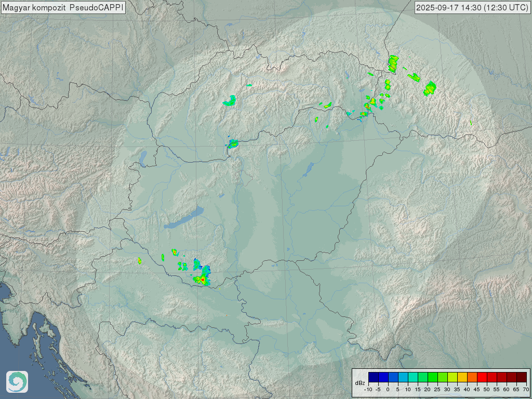Image resolution: width=532 pixels, height=399 pixels.
Task: Pick the bright red 45 to 50 dBz swatch
Action: coord(482,377)
